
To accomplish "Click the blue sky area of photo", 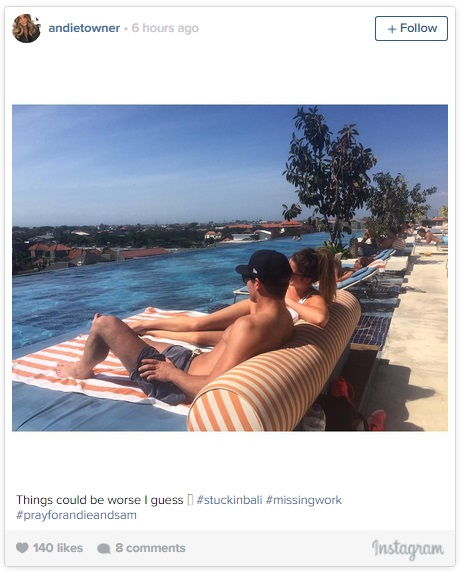I will [153, 160].
